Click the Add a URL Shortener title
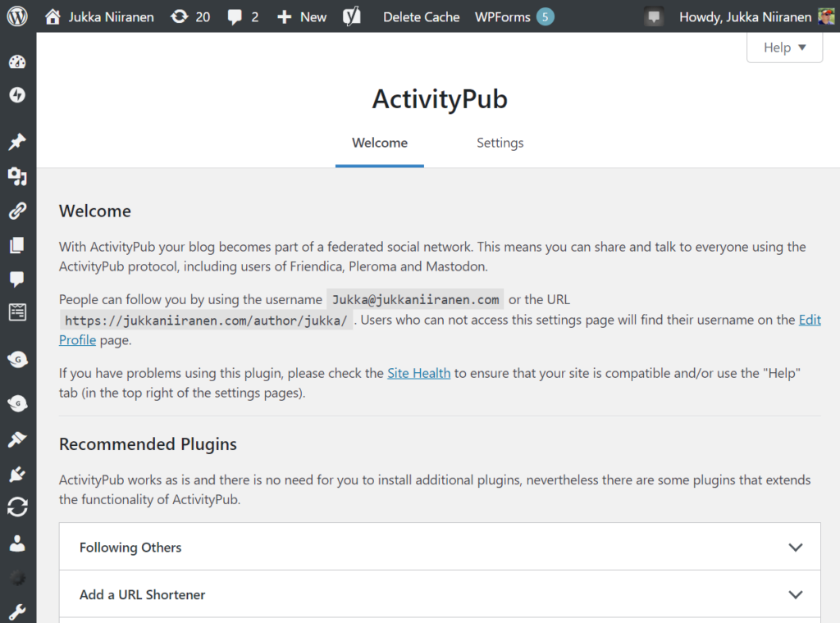Image resolution: width=840 pixels, height=623 pixels. [143, 594]
